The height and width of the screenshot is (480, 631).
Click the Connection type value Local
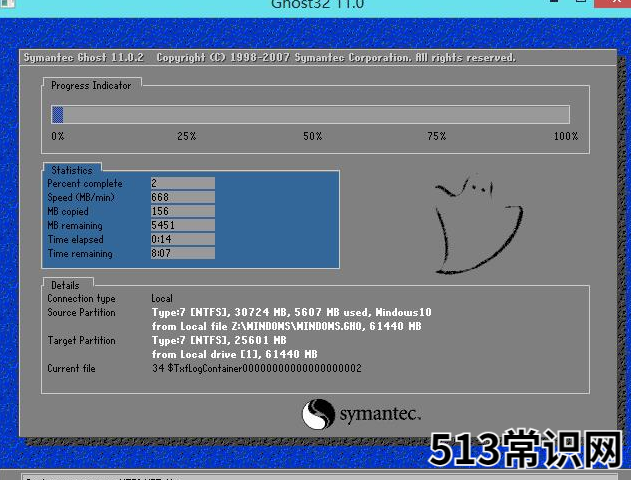162,299
